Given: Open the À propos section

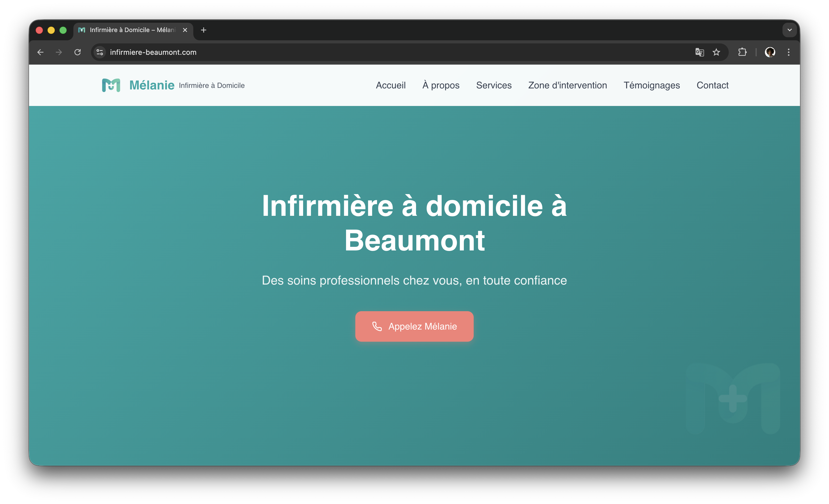Looking at the screenshot, I should 441,85.
